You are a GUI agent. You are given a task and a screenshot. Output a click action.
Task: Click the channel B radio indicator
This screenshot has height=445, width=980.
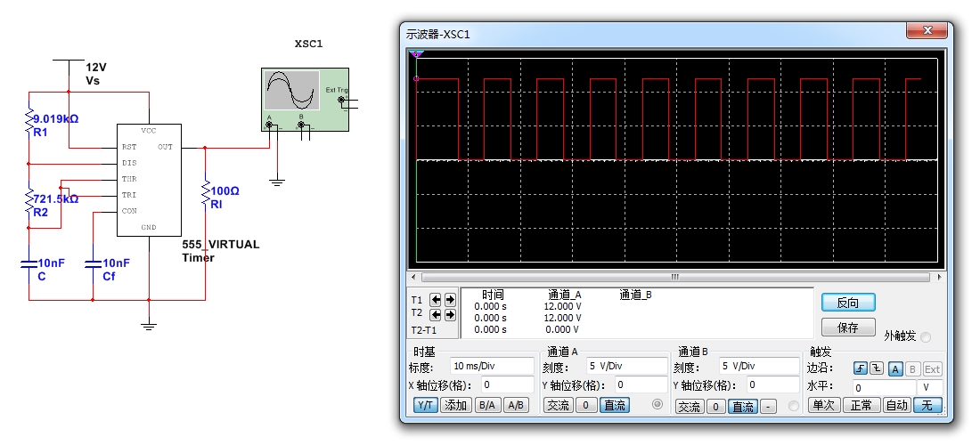point(794,406)
